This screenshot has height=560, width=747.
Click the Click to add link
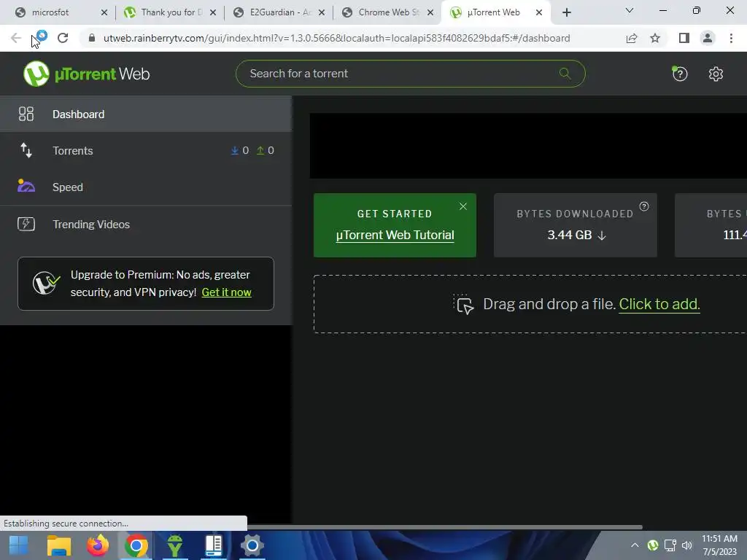[x=659, y=304]
